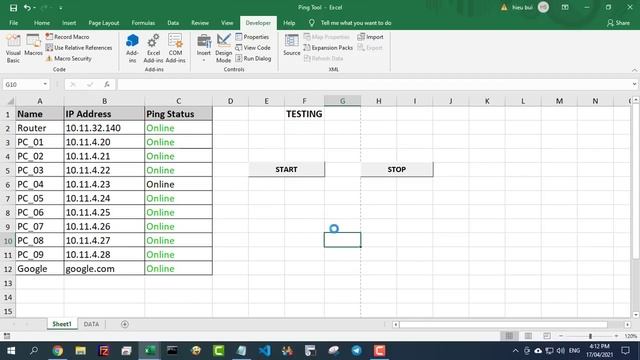The image size is (640, 360).
Task: Save the workbook from Quick Access toolbar
Action: pyautogui.click(x=13, y=8)
